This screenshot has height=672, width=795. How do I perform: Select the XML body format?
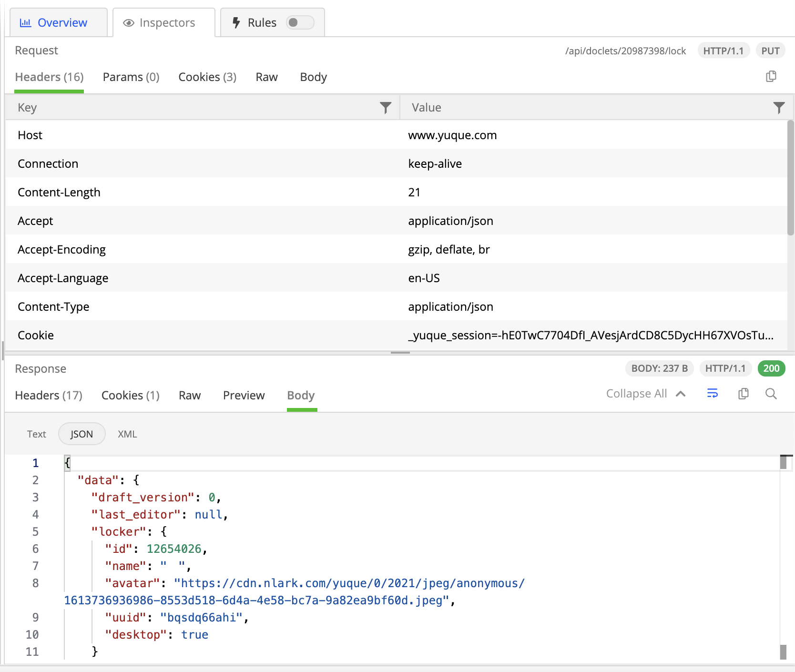(127, 434)
